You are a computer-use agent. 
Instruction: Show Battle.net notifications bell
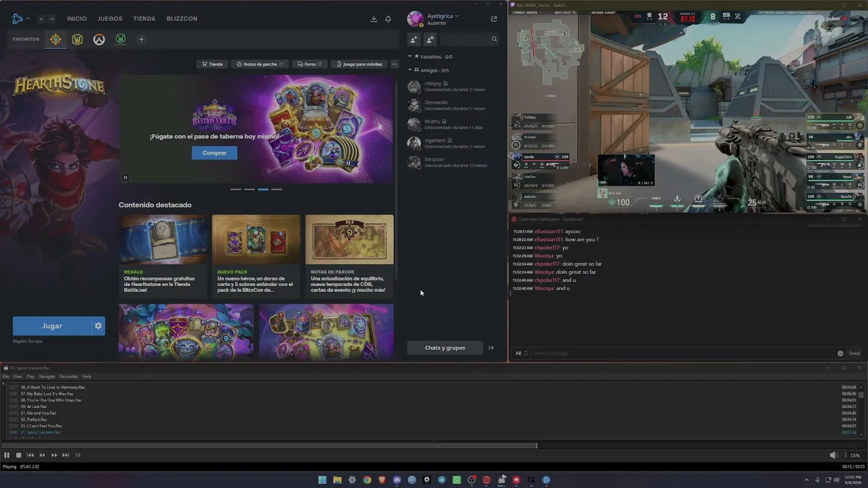point(388,19)
